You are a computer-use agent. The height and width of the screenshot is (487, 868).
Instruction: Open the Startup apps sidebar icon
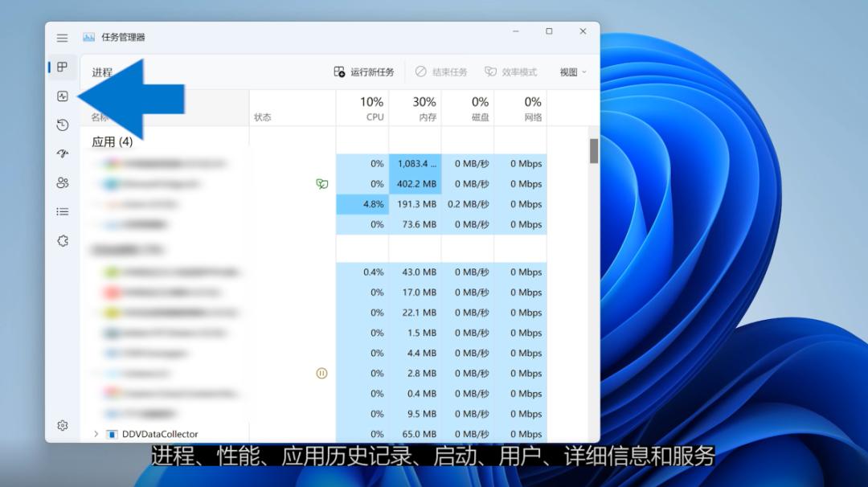[x=63, y=153]
